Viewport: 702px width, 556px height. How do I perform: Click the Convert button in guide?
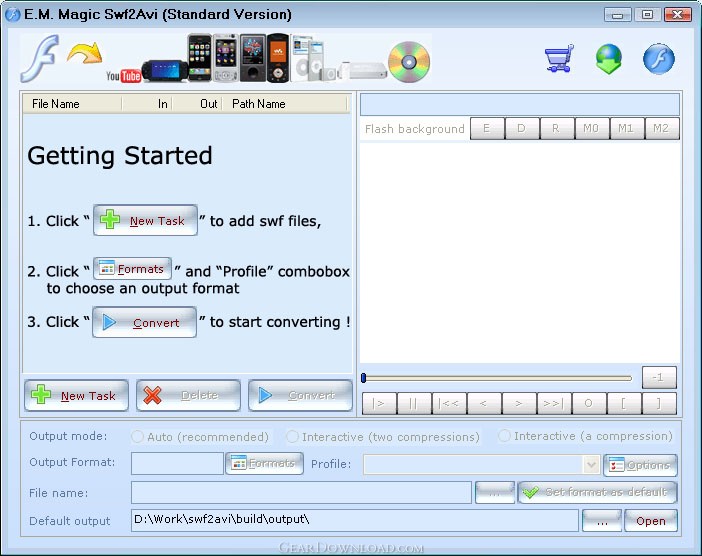[145, 322]
